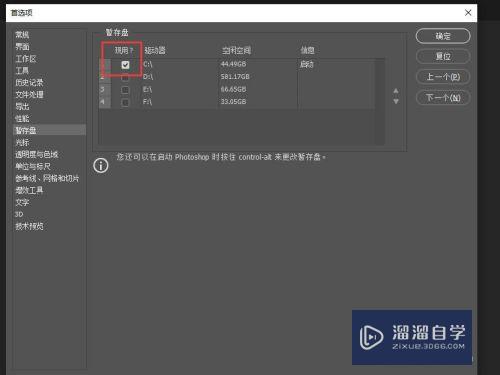Click the drive list vertical scrollbar
Image resolution: width=500 pixels, height=375 pixels.
(x=380, y=102)
